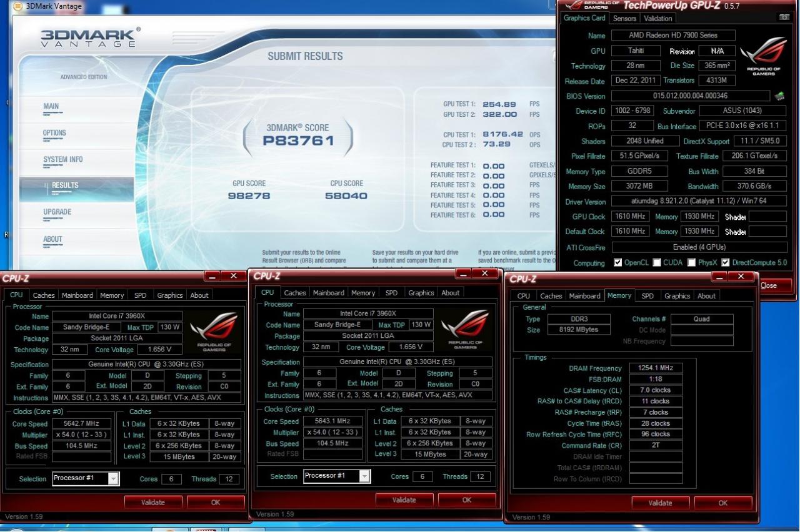Click the Core Speed value 5642.7 MHz
The height and width of the screenshot is (532, 800).
tap(81, 423)
